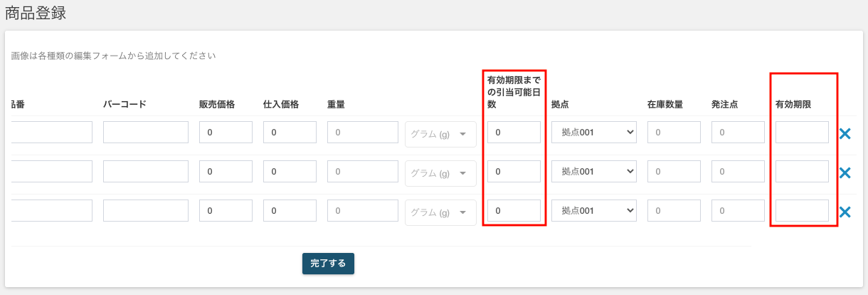Viewport: 868px width, 295px height.
Task: Remove the second row using the X icon
Action: tap(845, 172)
